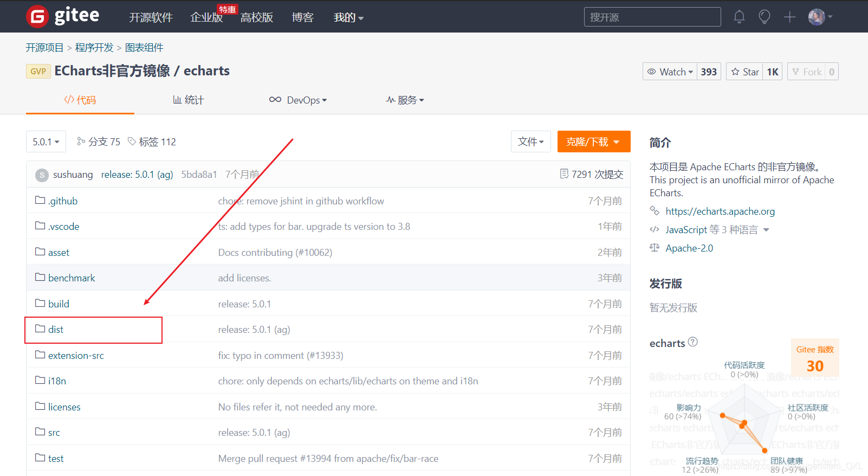Click the test folder icon
Image resolution: width=868 pixels, height=476 pixels.
tap(40, 458)
